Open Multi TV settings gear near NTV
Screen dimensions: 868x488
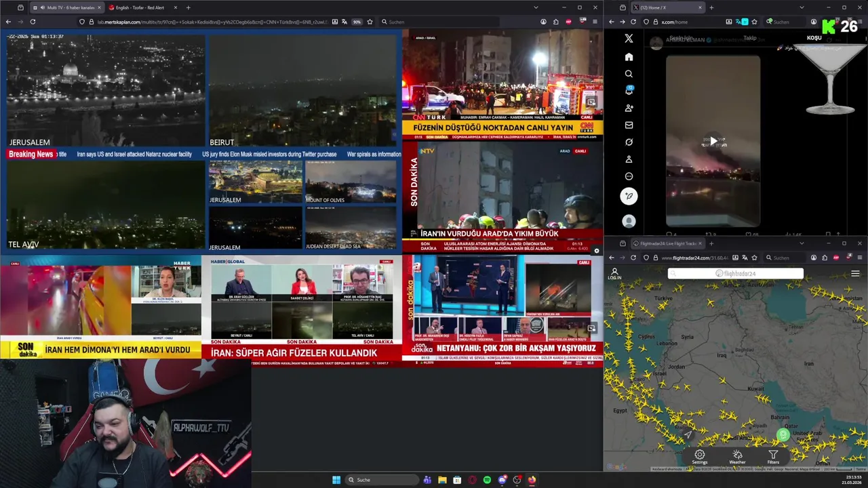pos(597,251)
